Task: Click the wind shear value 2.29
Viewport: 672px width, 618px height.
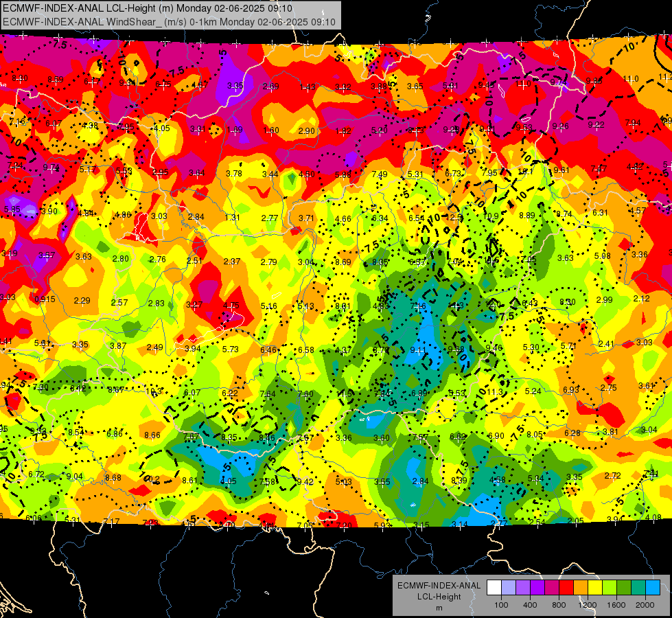Action: point(82,301)
